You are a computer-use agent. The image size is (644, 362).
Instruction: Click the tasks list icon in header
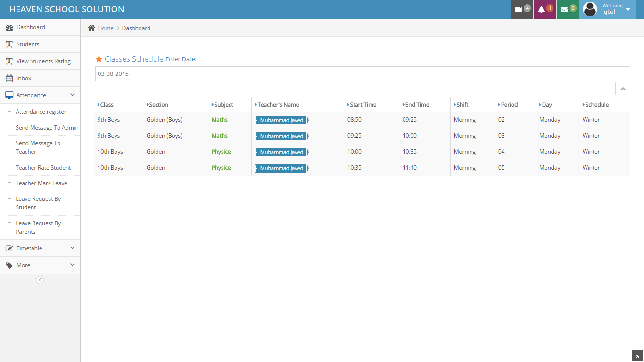coord(519,9)
